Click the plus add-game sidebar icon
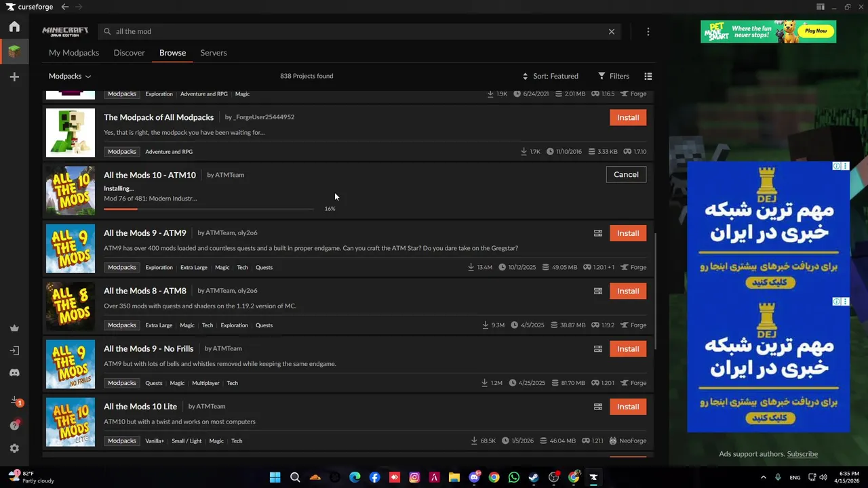The width and height of the screenshot is (868, 488). coord(14,77)
